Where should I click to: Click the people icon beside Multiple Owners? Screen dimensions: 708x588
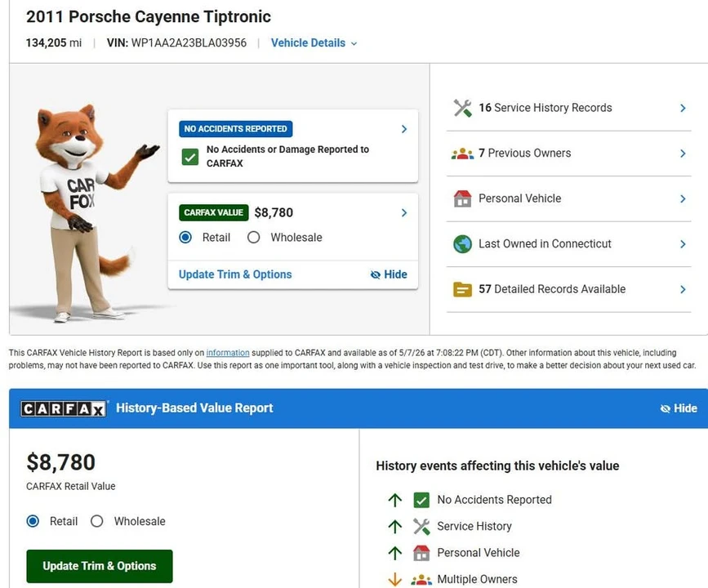point(421,579)
